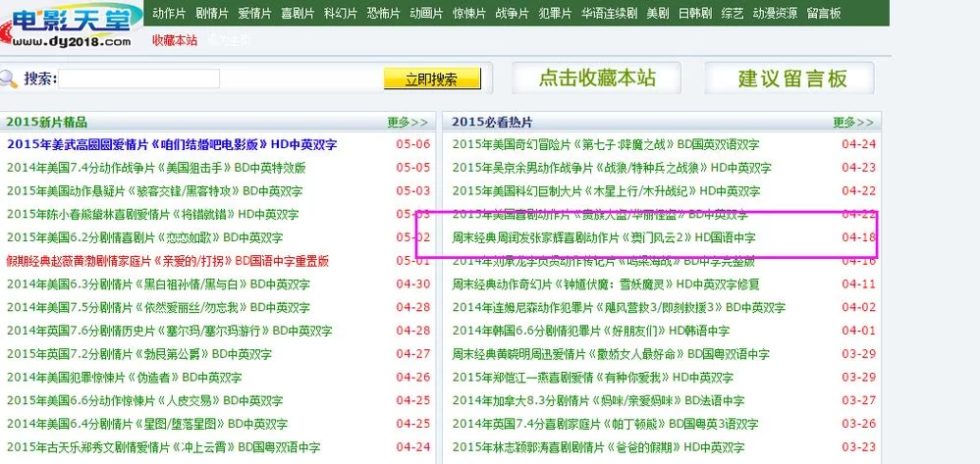Click the yellow 立即搜索 button
The image size is (980, 464).
[432, 79]
